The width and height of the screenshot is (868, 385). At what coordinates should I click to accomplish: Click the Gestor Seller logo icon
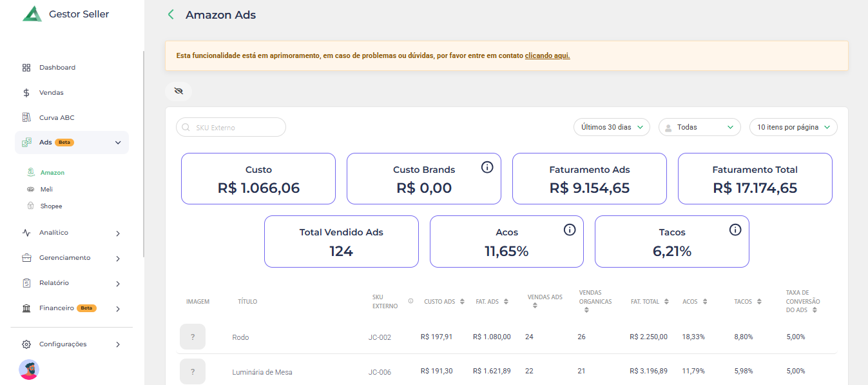(32, 14)
